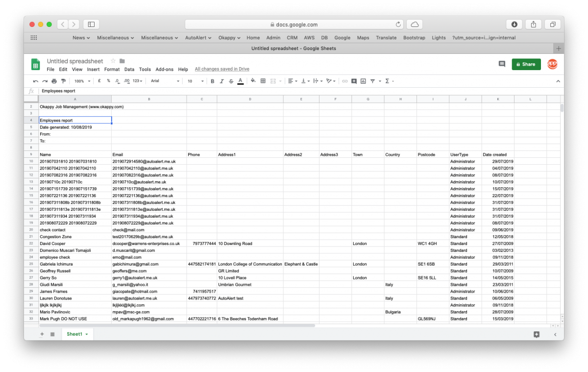Screen dimensions: 588x372
Task: Toggle bold formatting
Action: tap(212, 81)
